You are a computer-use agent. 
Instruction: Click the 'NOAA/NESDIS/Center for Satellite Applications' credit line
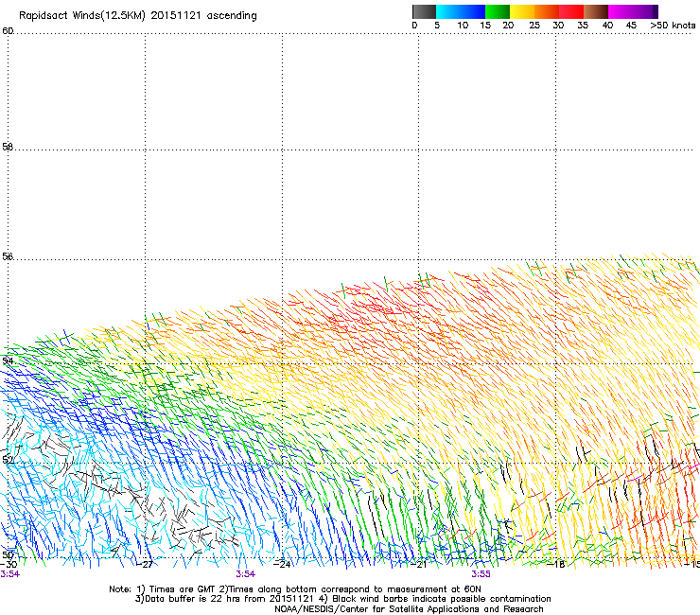click(x=409, y=609)
